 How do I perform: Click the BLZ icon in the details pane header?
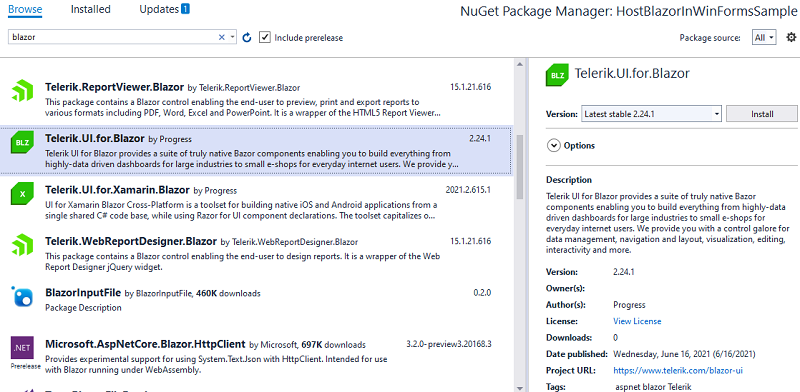(x=558, y=75)
